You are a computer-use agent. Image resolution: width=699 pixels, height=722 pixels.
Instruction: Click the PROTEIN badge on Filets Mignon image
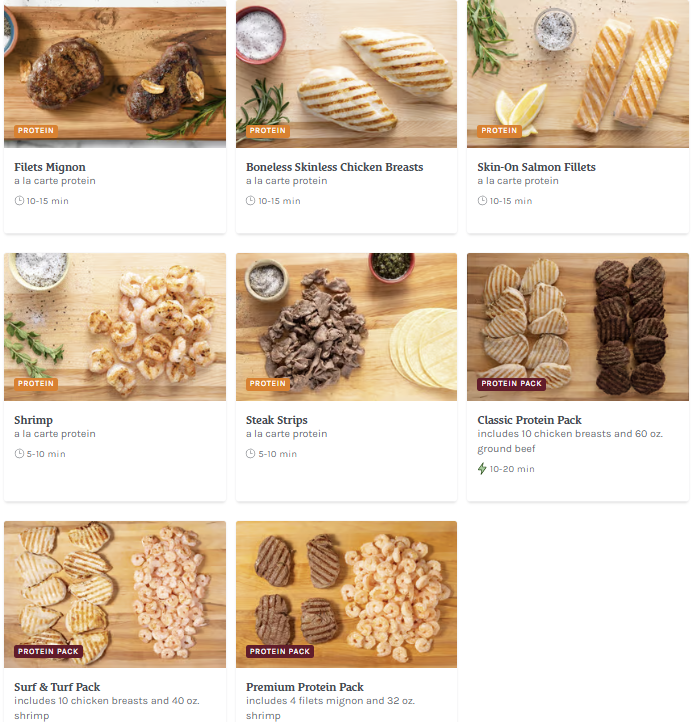tap(36, 131)
